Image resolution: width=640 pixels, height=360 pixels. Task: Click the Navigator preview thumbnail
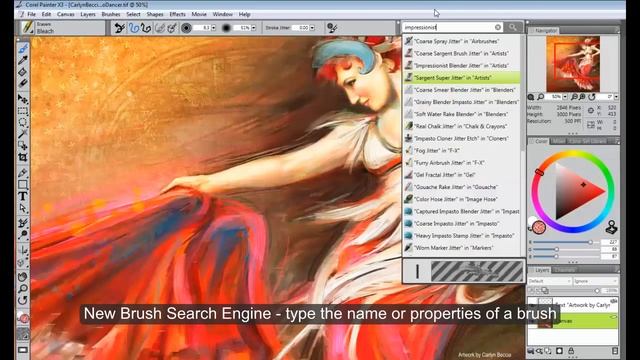(x=573, y=64)
